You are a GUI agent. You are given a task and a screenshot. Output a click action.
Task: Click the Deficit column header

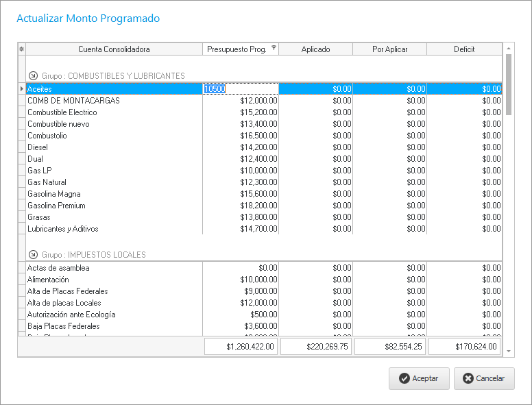click(464, 49)
